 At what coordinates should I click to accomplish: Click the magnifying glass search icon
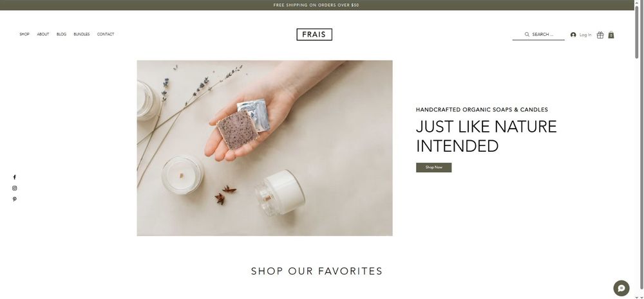[x=527, y=35]
